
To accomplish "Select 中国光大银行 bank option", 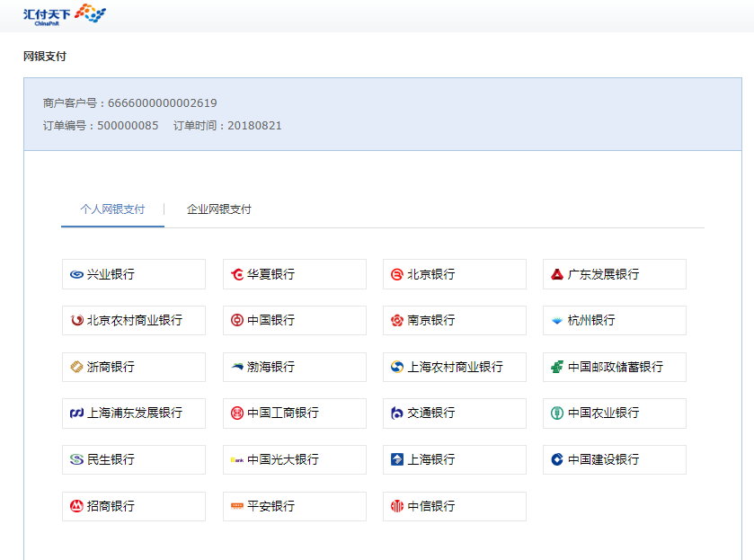I will click(294, 459).
